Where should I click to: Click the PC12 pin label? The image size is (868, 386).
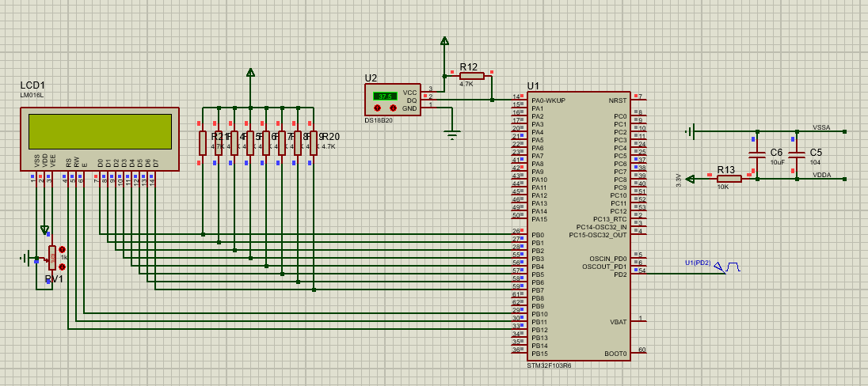pos(619,211)
